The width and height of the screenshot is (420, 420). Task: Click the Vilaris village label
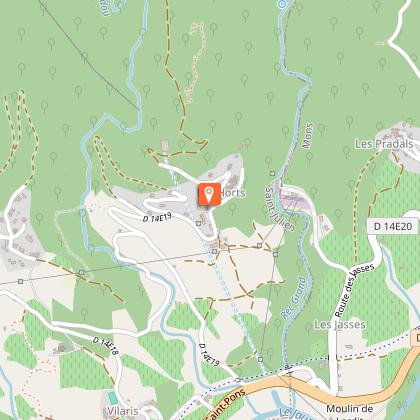click(x=123, y=411)
